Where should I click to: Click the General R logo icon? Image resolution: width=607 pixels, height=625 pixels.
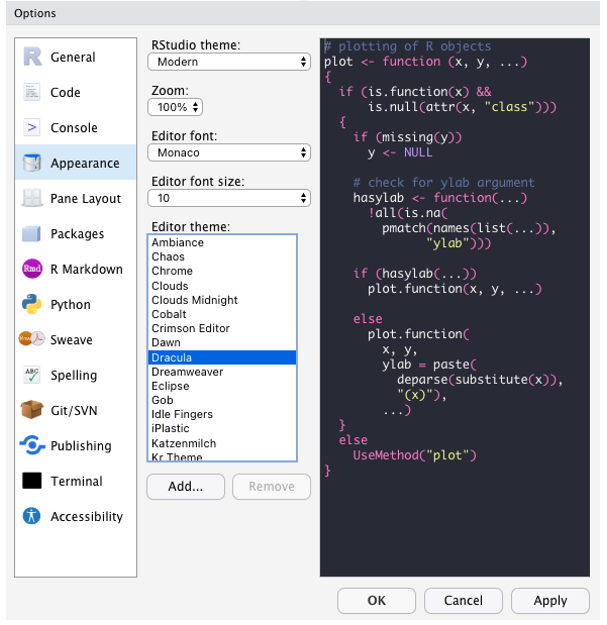point(32,57)
